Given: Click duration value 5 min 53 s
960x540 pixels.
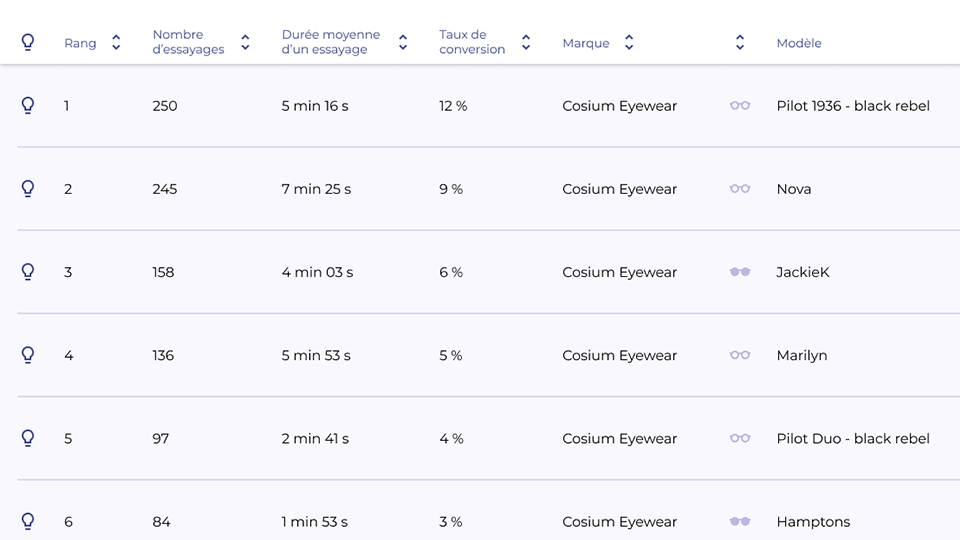Looking at the screenshot, I should (316, 356).
